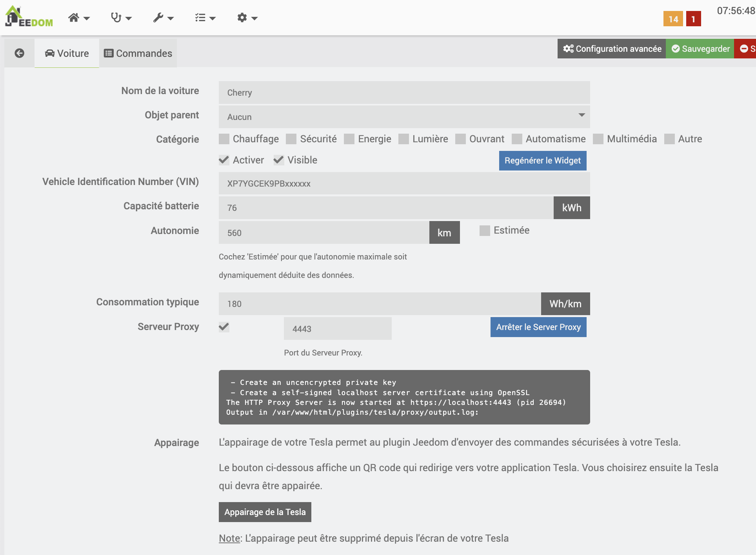756x555 pixels.
Task: Open Configuration avancée
Action: tap(612, 49)
